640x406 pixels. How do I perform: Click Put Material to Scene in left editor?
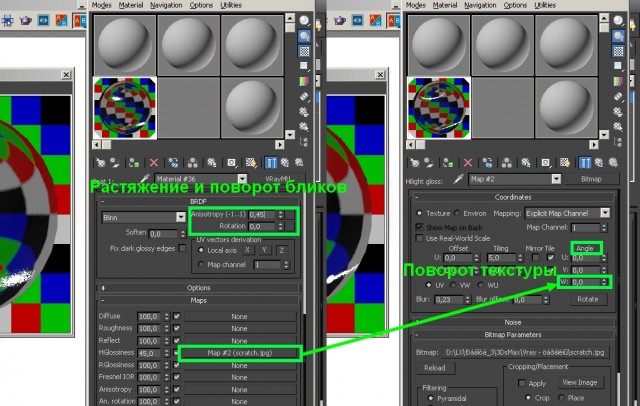(115, 163)
